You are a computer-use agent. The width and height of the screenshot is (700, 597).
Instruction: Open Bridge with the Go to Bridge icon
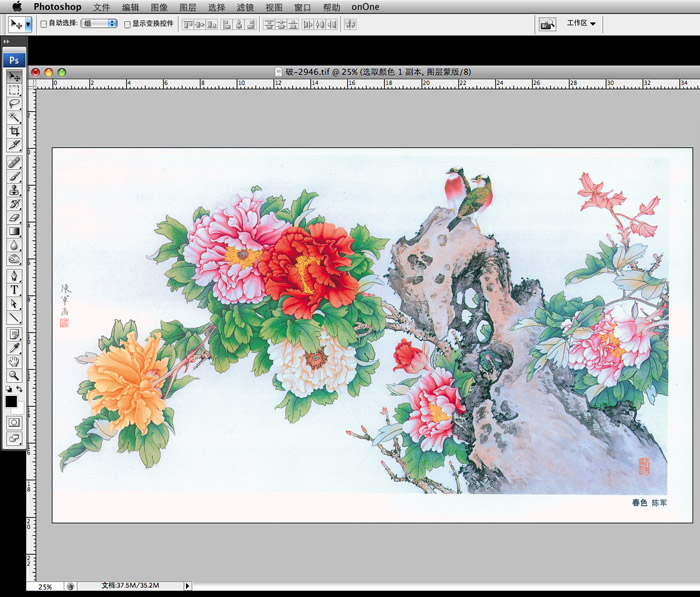[547, 24]
